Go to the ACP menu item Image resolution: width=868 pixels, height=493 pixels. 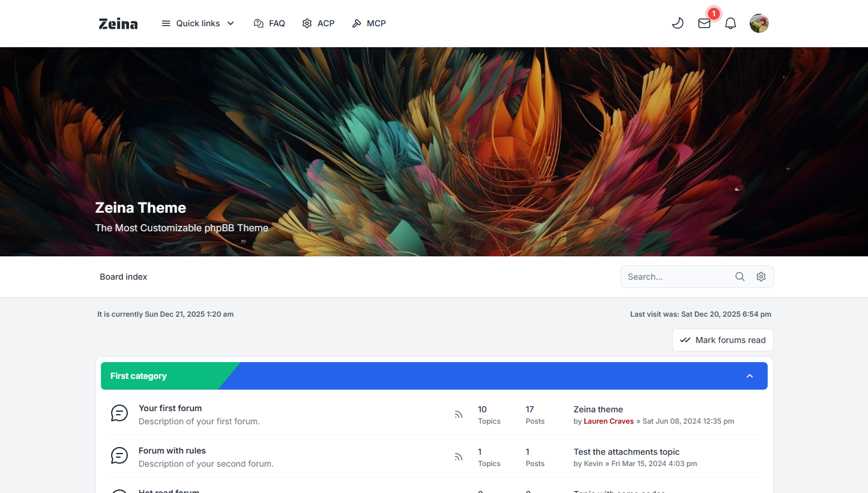click(x=318, y=23)
